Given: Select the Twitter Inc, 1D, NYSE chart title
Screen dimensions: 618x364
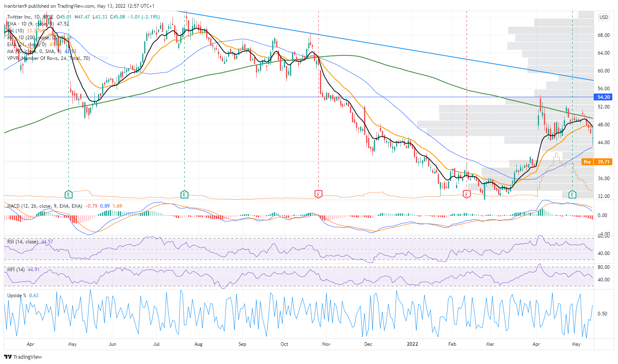Looking at the screenshot, I should pyautogui.click(x=30, y=17).
